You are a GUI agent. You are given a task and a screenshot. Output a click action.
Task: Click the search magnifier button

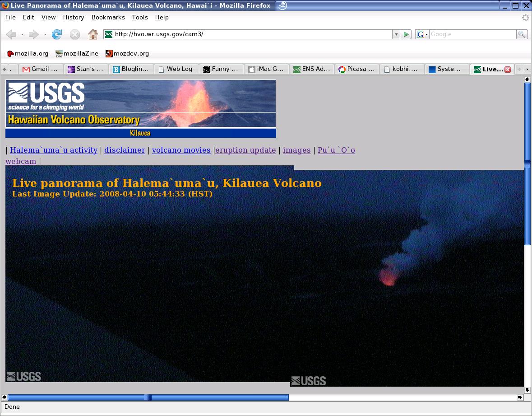pyautogui.click(x=522, y=34)
